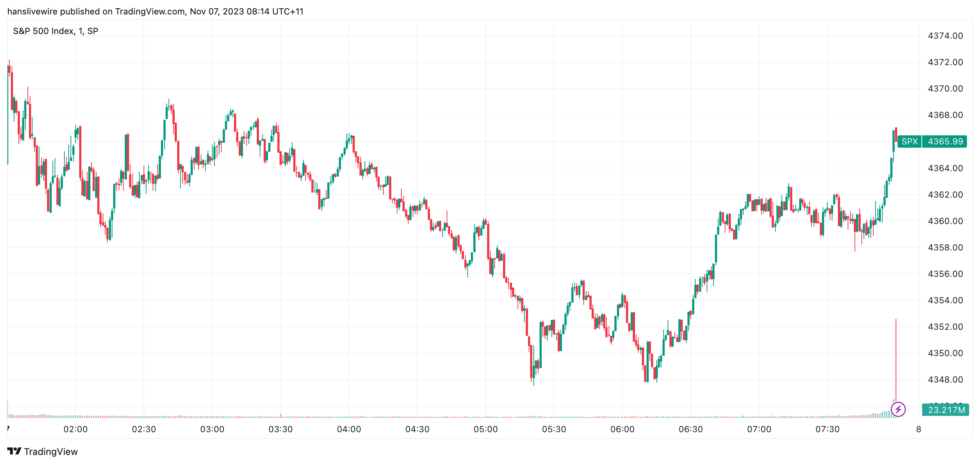Click the S&P 500 Index chart title

point(56,31)
